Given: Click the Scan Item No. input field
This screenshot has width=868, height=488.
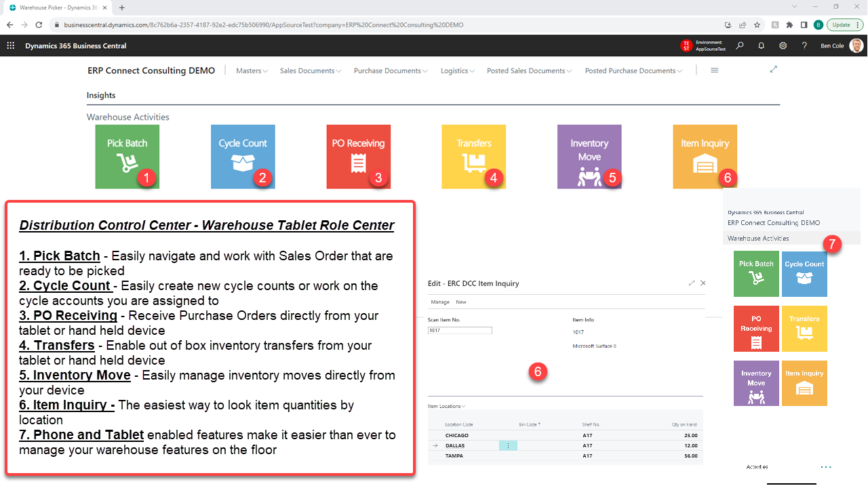Looking at the screenshot, I should coord(460,331).
